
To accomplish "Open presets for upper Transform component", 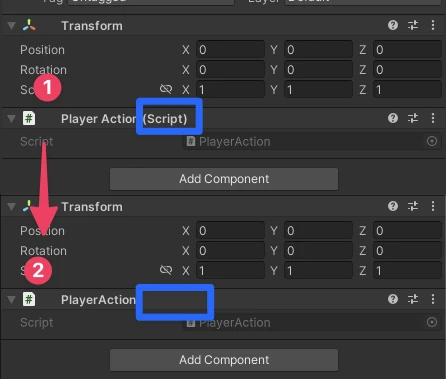I will pyautogui.click(x=413, y=25).
